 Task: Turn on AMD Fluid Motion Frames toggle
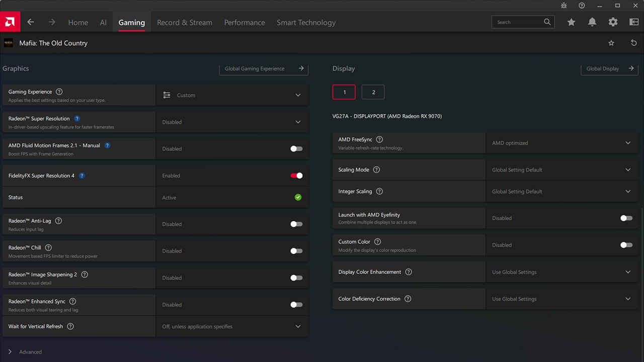click(296, 149)
